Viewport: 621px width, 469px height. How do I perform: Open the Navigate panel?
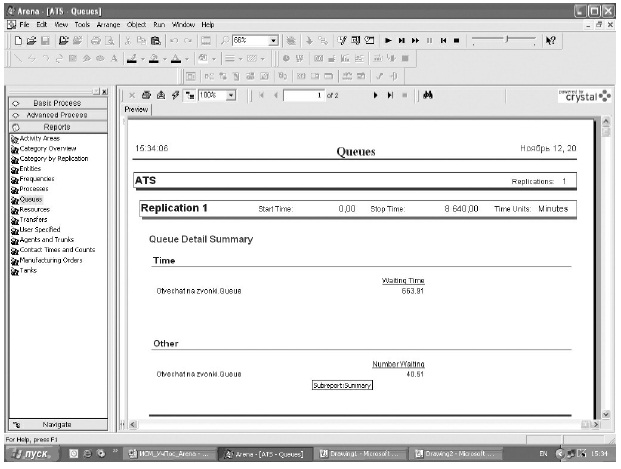click(58, 425)
